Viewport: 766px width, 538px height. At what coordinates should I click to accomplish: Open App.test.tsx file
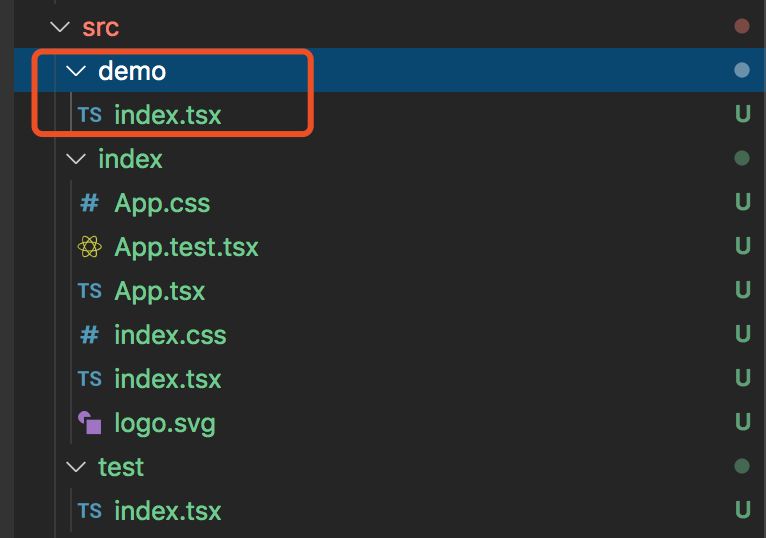186,247
